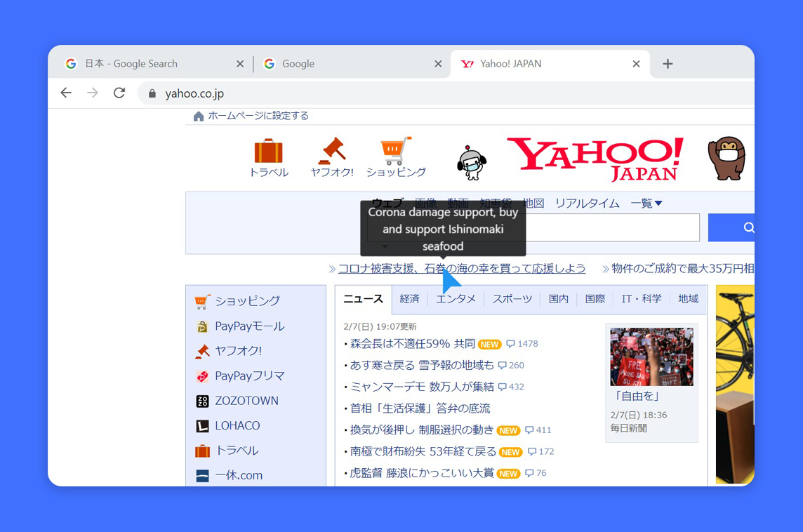
Task: Open ZOZOTOWN text link
Action: (247, 401)
